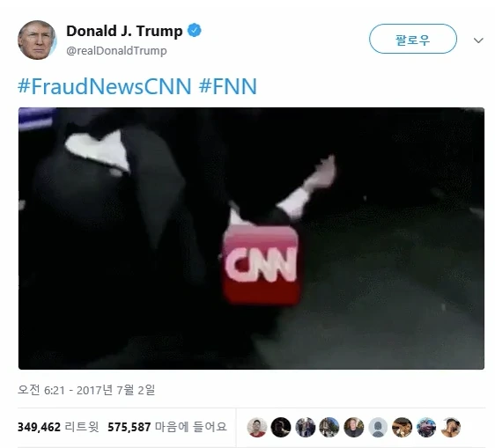Image resolution: width=495 pixels, height=448 pixels.
Task: Open the eighth liker avatar
Action: click(x=426, y=427)
